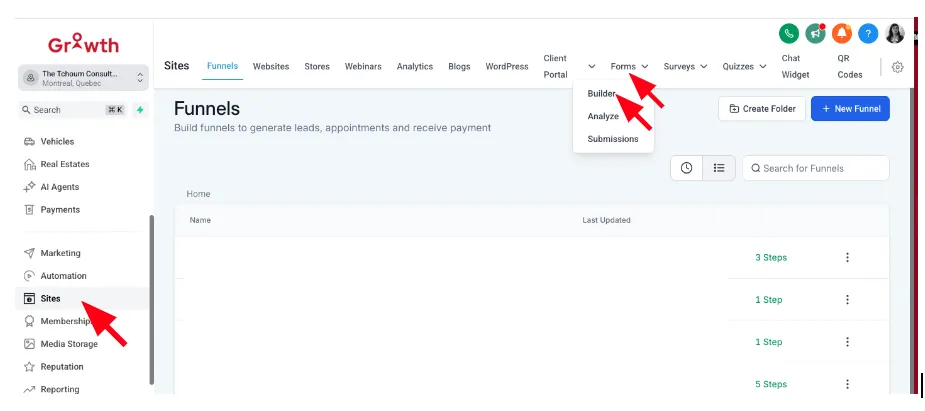Click the green lightning quick actions icon
Viewport: 925px width, 411px height.
[140, 110]
